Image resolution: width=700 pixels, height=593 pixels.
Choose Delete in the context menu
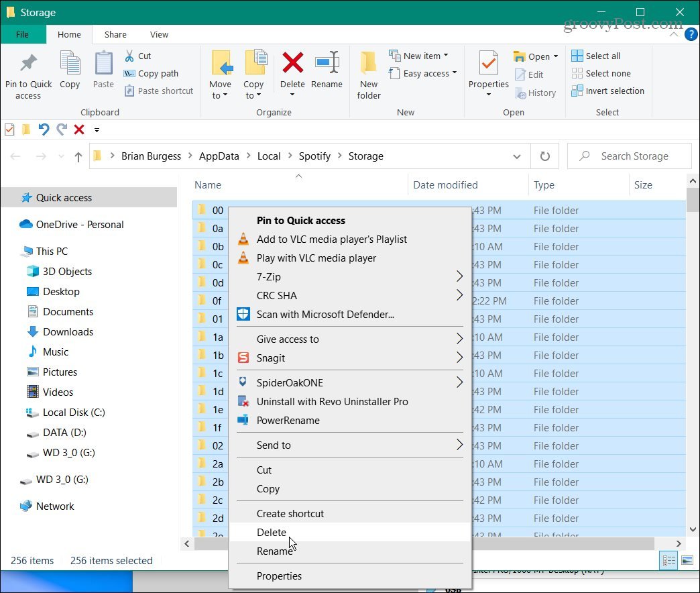coord(272,533)
